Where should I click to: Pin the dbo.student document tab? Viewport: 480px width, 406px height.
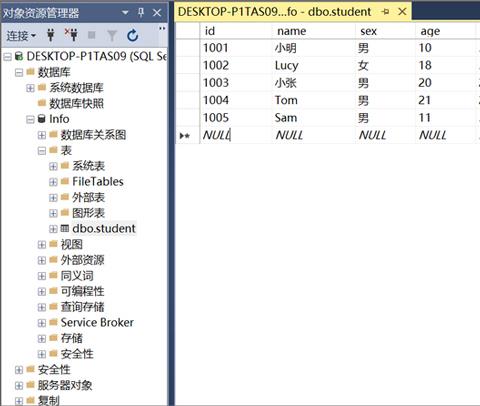click(x=385, y=12)
